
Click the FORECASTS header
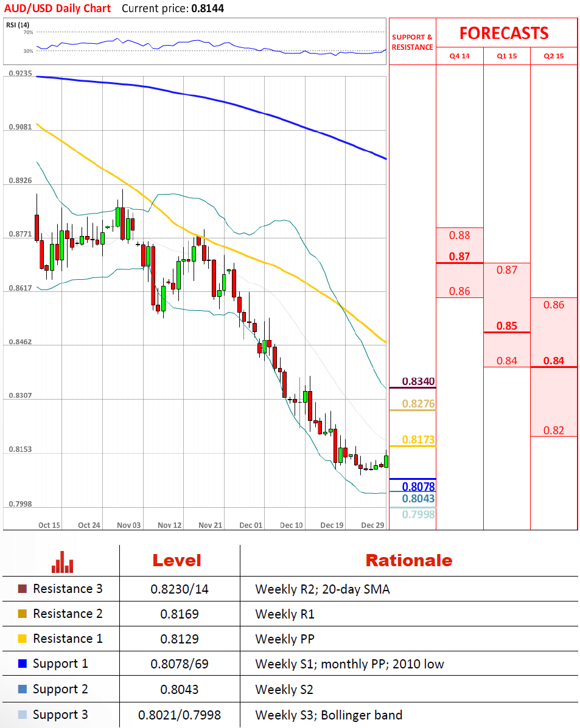point(505,33)
